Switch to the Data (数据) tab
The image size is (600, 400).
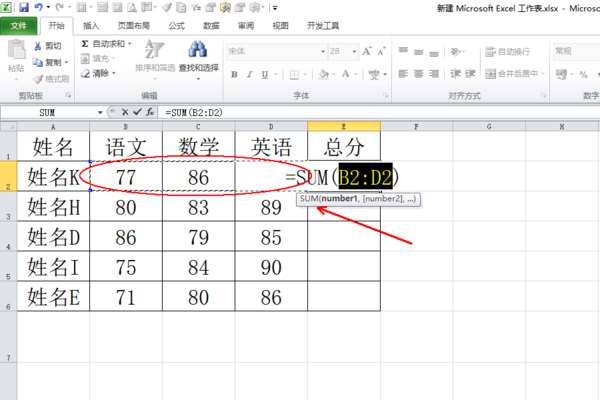pyautogui.click(x=211, y=26)
